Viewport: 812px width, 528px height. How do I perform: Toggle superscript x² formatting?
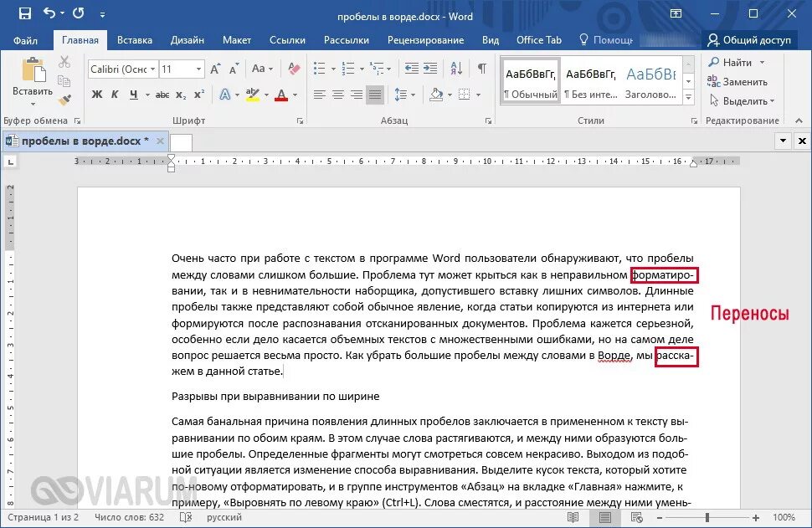[199, 95]
